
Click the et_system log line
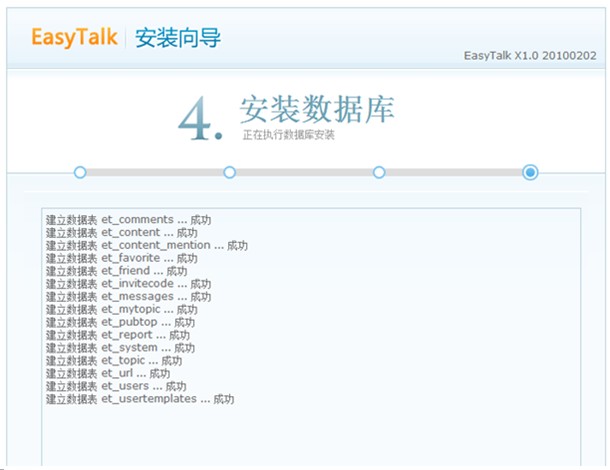[120, 348]
